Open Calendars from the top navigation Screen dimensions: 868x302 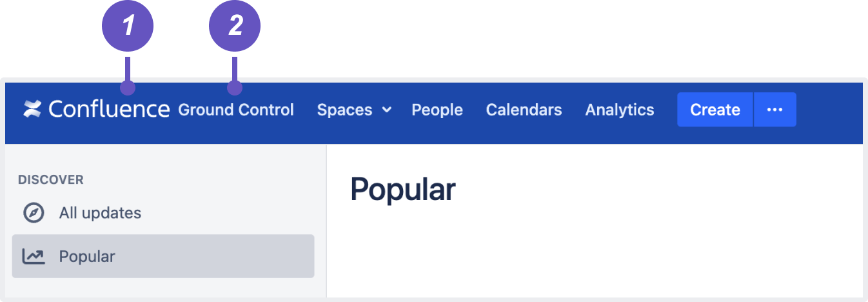pyautogui.click(x=524, y=110)
